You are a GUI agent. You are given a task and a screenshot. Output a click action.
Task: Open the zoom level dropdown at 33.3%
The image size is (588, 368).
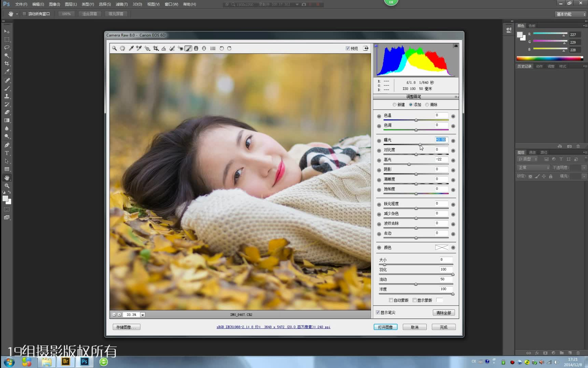[143, 315]
